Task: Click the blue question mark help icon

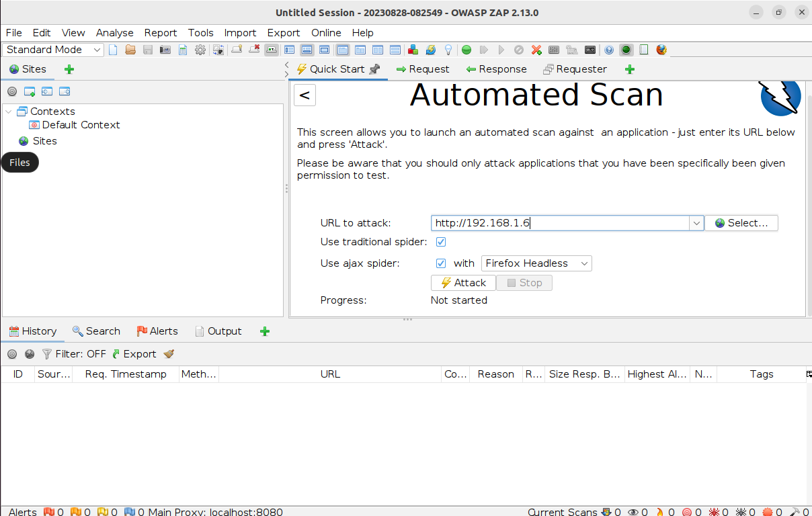Action: pos(609,50)
